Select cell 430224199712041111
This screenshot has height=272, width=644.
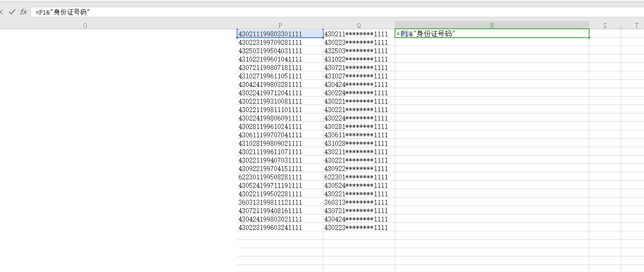click(x=280, y=93)
